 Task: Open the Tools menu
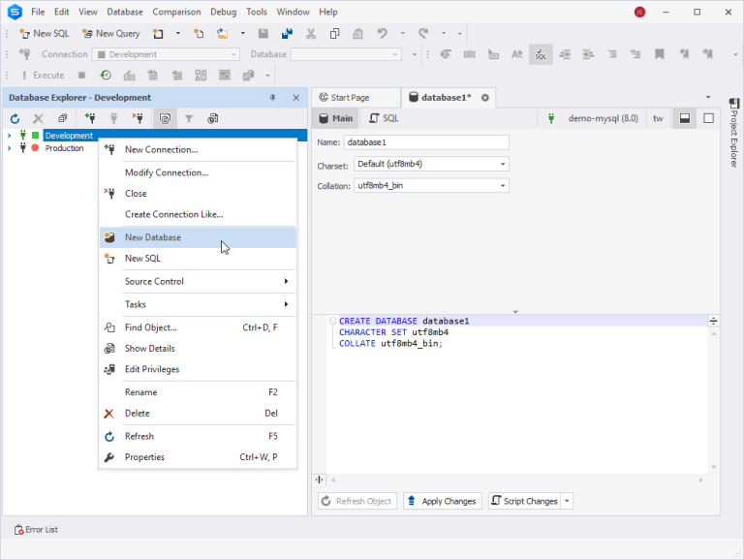point(257,12)
